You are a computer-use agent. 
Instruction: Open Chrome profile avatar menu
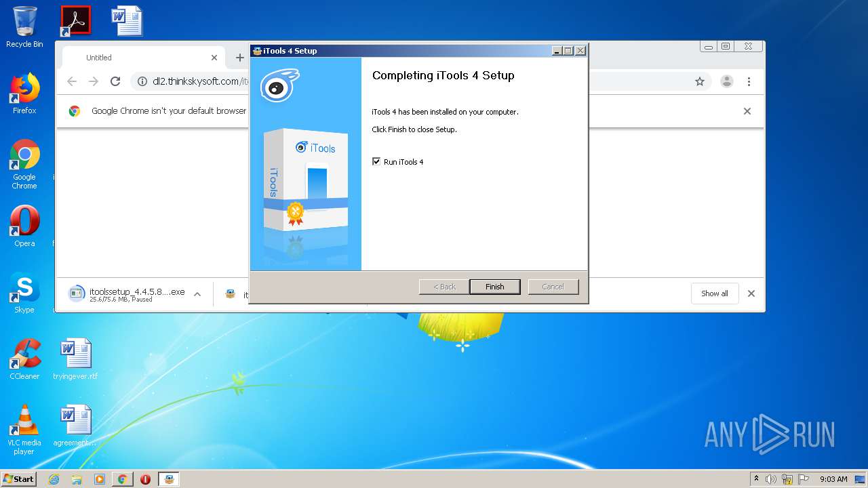click(727, 81)
